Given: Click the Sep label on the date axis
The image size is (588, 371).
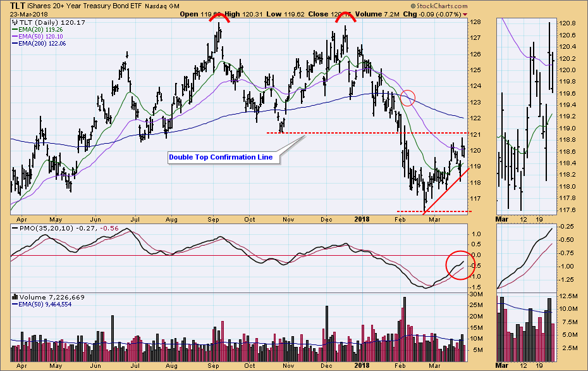Looking at the screenshot, I should coord(213,365).
